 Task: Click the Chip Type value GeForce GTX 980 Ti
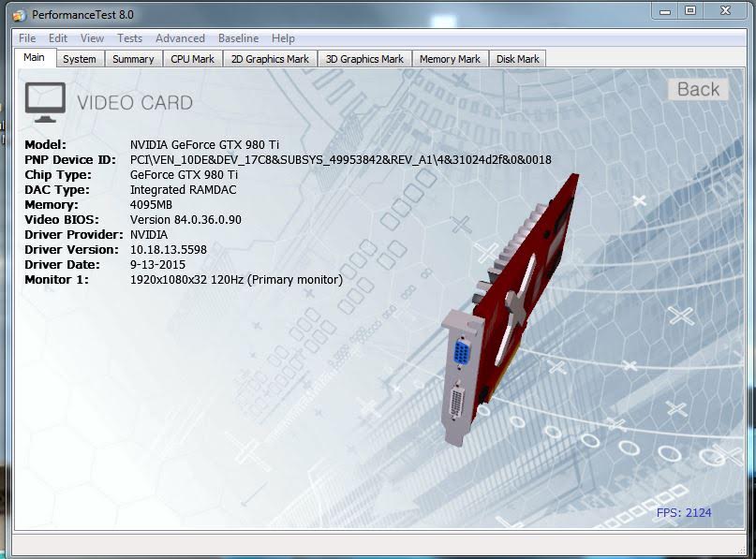point(184,174)
